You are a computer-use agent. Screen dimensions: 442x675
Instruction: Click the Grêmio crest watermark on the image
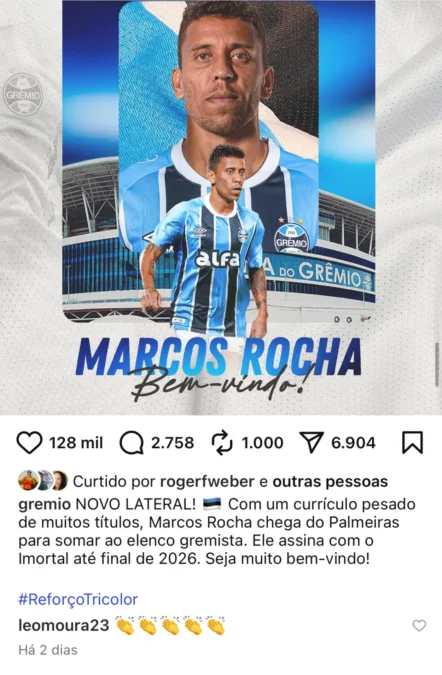pyautogui.click(x=23, y=94)
